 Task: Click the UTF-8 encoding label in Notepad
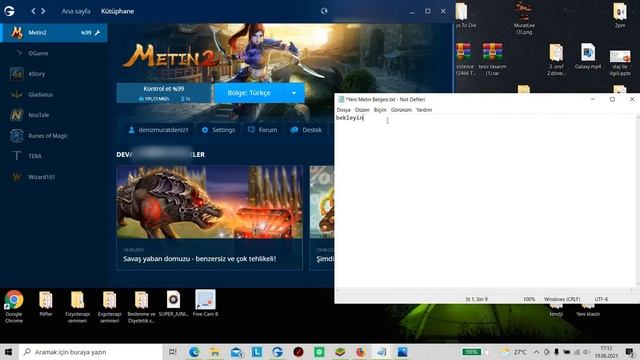coord(601,299)
